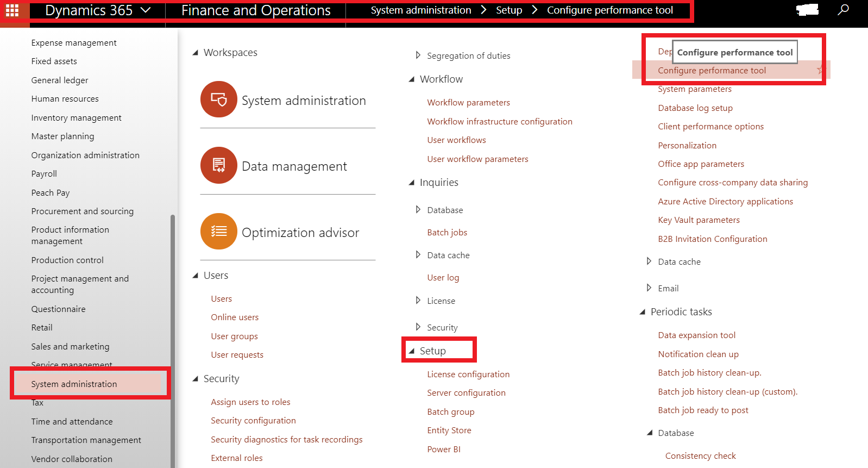The height and width of the screenshot is (468, 868).
Task: Open Vendor collaboration module
Action: (72, 459)
